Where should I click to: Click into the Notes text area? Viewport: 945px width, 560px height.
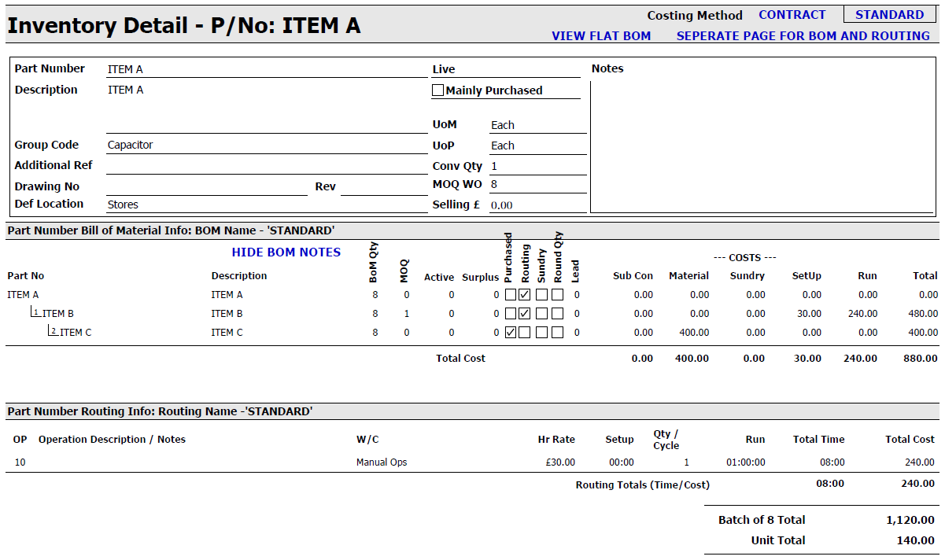[x=762, y=146]
